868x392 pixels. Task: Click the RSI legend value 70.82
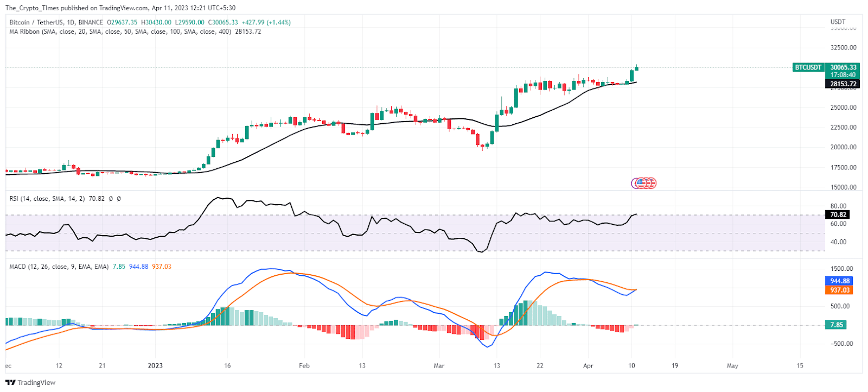coord(97,199)
